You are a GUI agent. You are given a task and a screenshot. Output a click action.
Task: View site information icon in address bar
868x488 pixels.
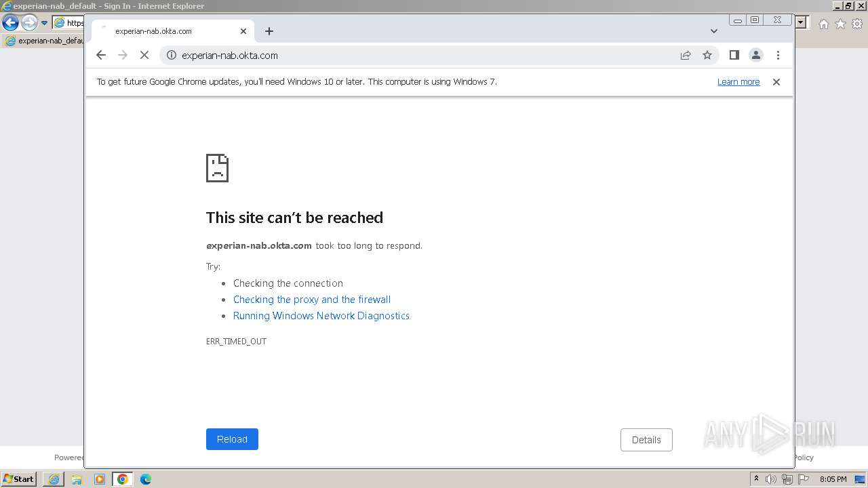[x=171, y=56]
